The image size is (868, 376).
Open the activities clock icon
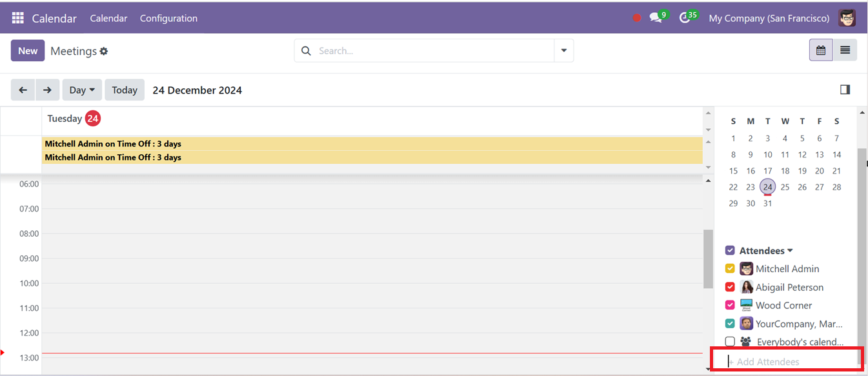(x=685, y=17)
